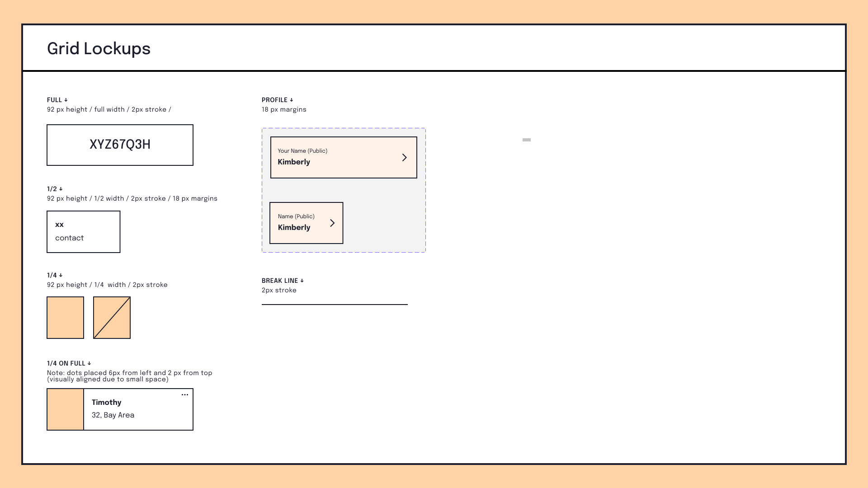Open chevron on small Name (Public) card
The height and width of the screenshot is (488, 868).
[332, 223]
